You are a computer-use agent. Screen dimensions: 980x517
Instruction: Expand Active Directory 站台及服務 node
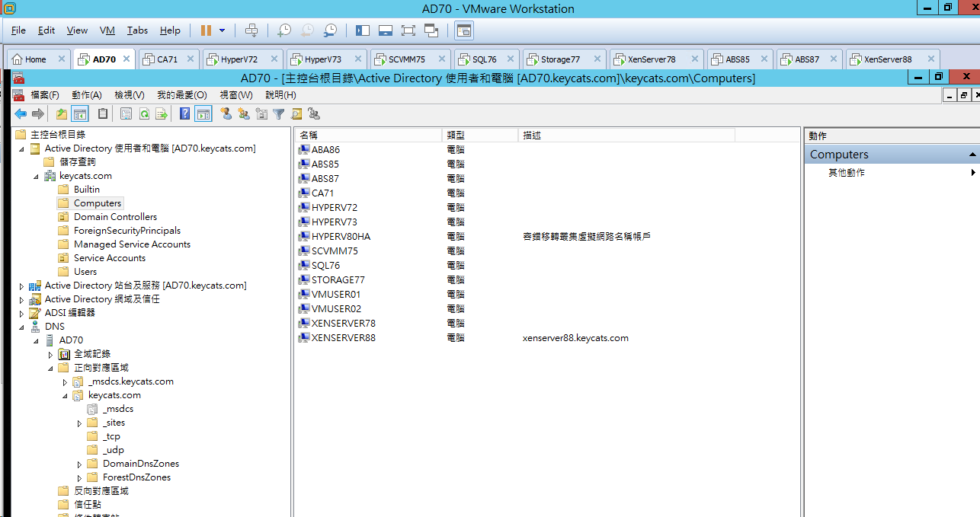(21, 286)
